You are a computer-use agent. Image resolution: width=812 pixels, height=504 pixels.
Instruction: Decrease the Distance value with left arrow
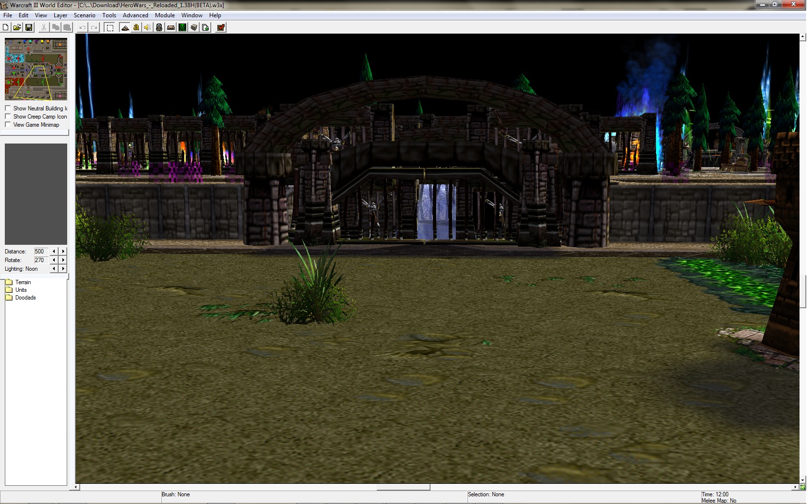(x=54, y=252)
